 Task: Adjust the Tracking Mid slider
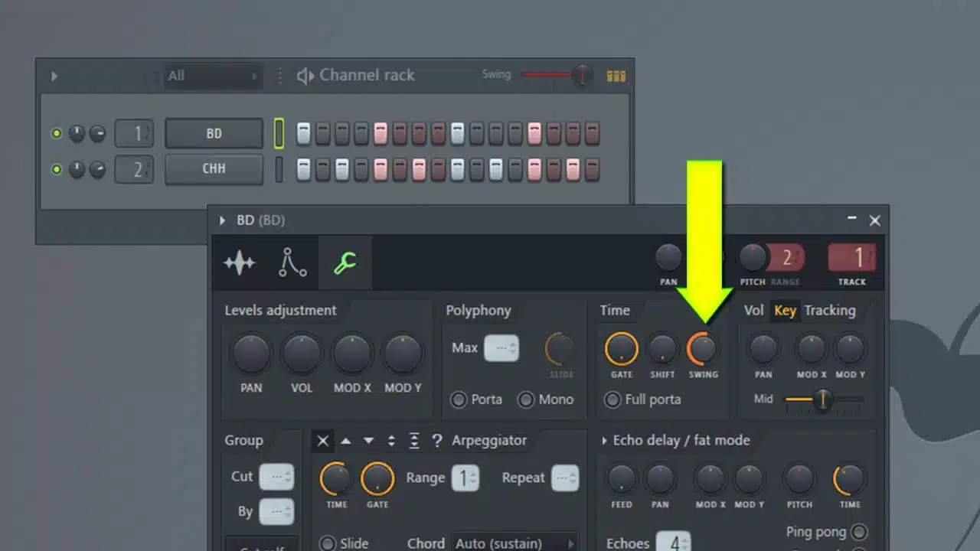click(824, 399)
